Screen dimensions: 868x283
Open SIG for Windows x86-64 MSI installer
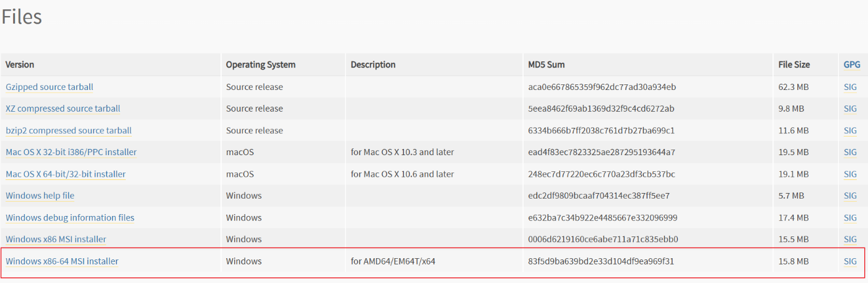[850, 261]
